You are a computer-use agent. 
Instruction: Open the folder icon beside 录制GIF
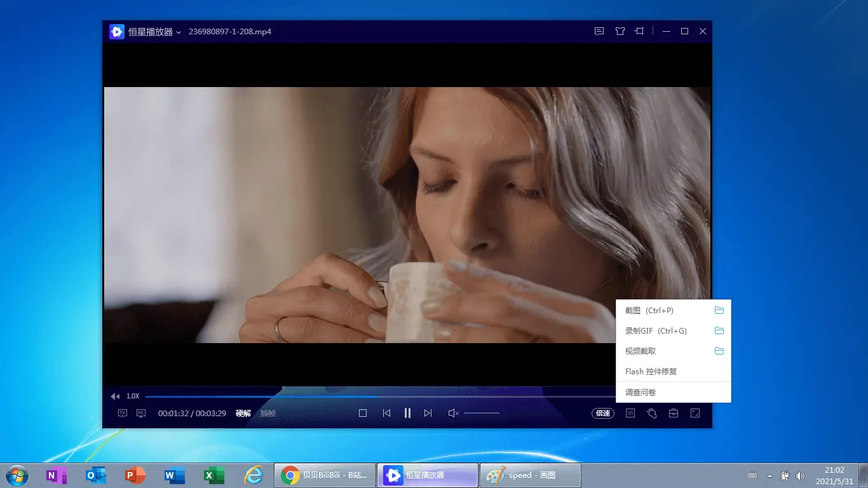[719, 330]
